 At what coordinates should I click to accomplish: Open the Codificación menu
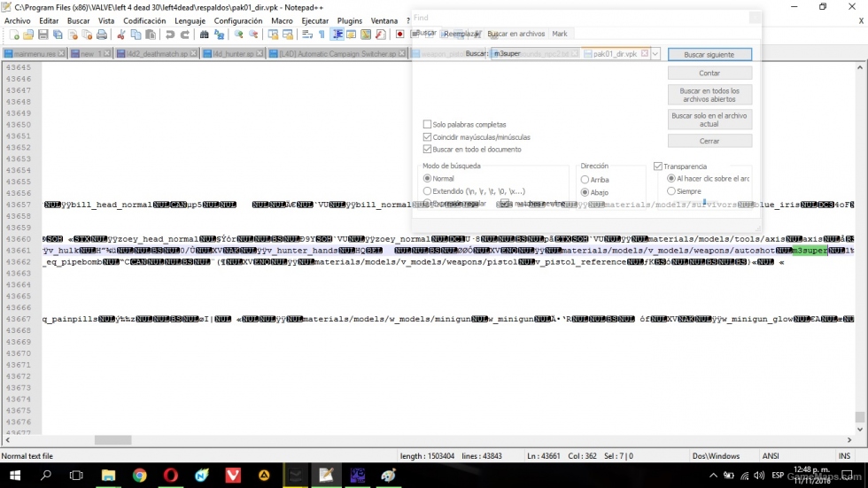click(x=144, y=20)
